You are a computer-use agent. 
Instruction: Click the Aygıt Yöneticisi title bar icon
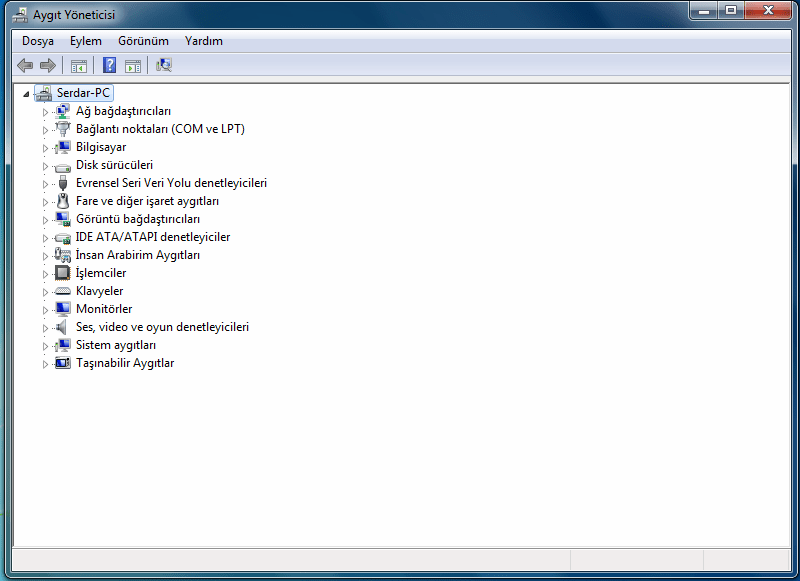20,15
